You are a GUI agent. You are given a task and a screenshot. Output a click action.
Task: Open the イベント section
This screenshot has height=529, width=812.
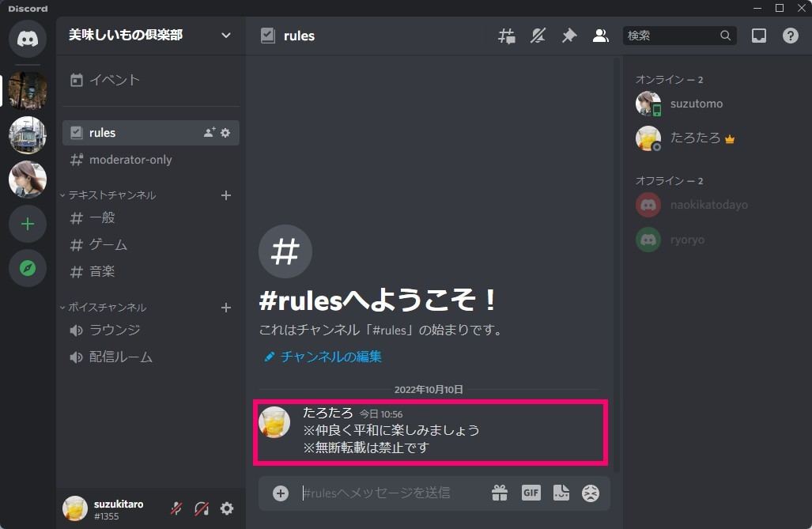click(x=113, y=79)
